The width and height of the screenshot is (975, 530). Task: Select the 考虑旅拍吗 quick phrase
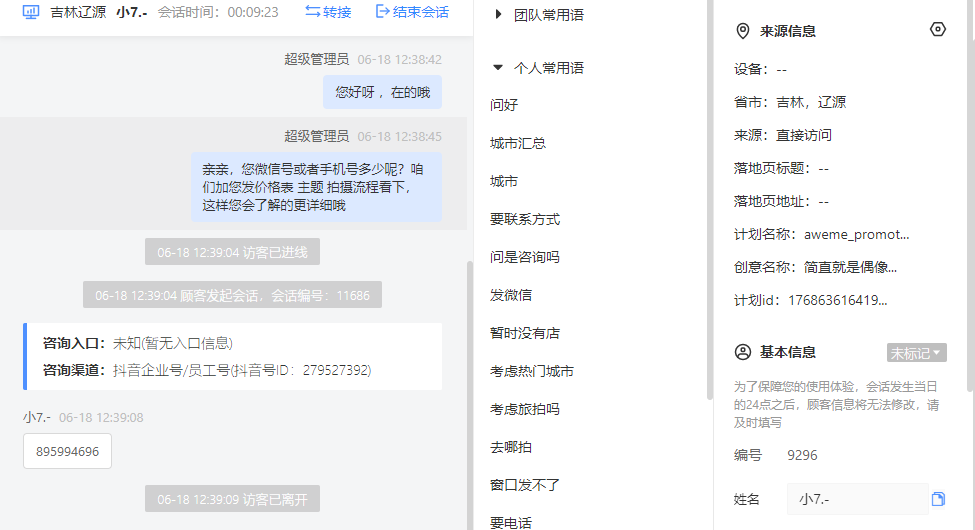click(x=525, y=409)
